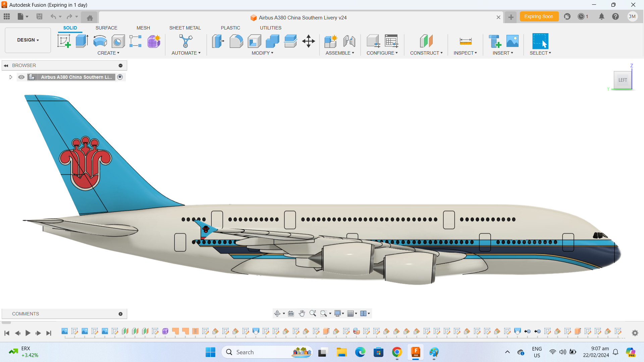The height and width of the screenshot is (362, 644).
Task: Open the Modify dropdown menu
Action: click(x=263, y=53)
